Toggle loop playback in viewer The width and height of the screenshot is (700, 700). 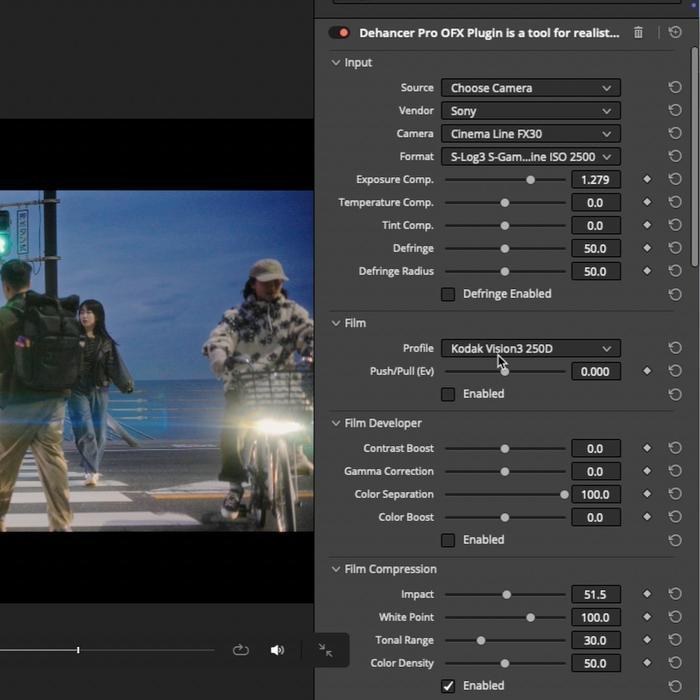coord(241,650)
